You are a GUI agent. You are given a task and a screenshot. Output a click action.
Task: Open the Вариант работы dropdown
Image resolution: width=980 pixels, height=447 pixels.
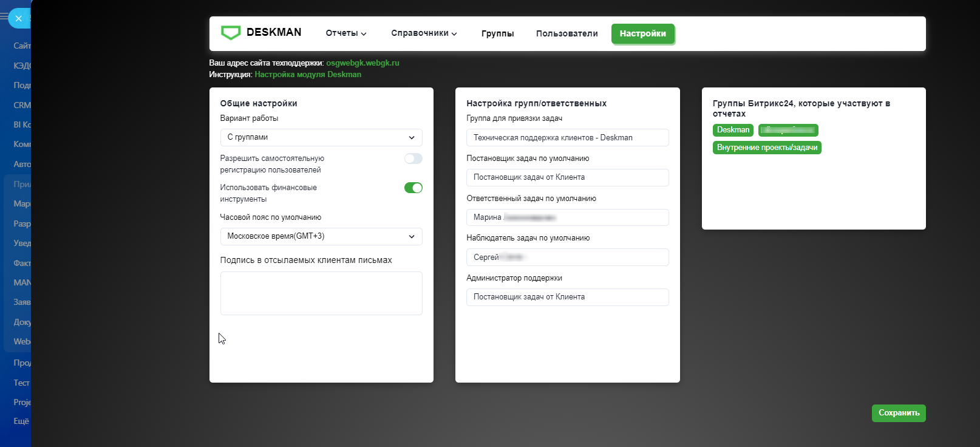321,137
